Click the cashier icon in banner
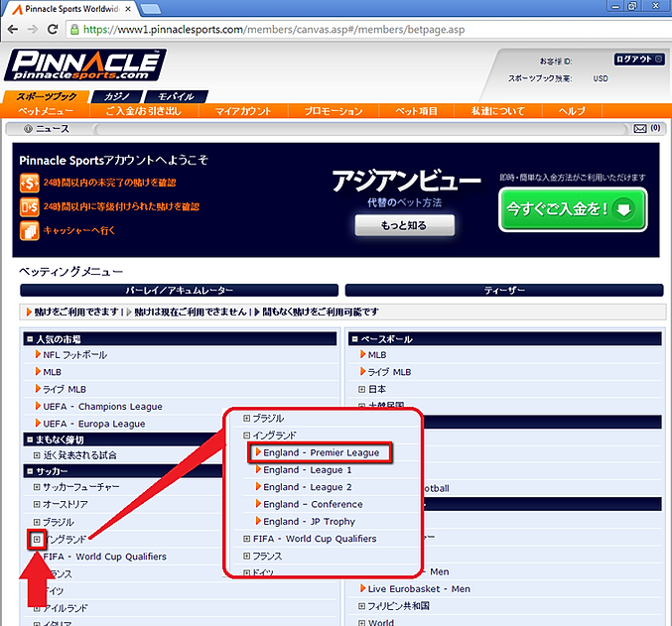 pos(29,231)
